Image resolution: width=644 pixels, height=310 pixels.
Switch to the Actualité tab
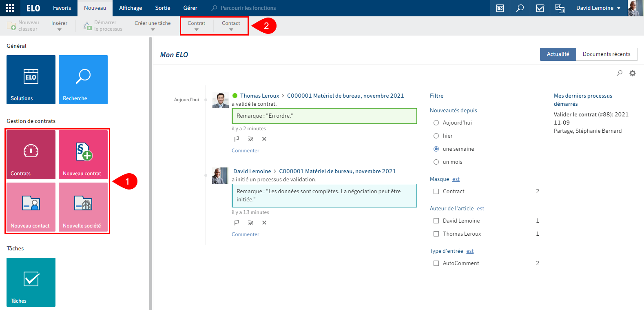558,54
